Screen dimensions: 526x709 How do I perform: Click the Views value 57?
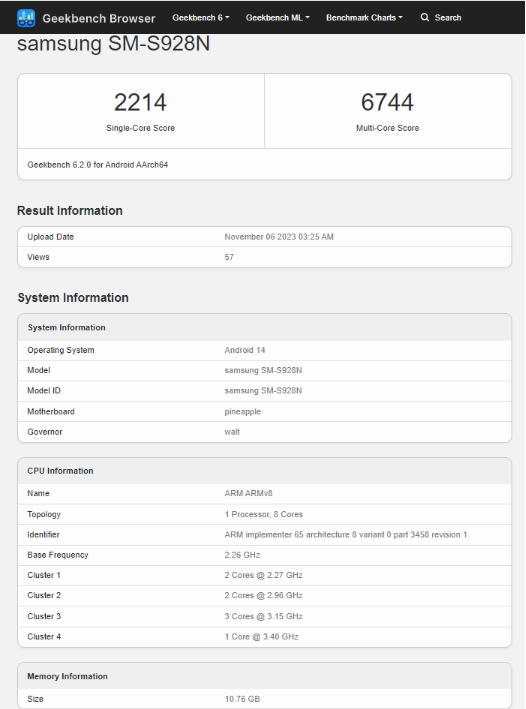(229, 257)
